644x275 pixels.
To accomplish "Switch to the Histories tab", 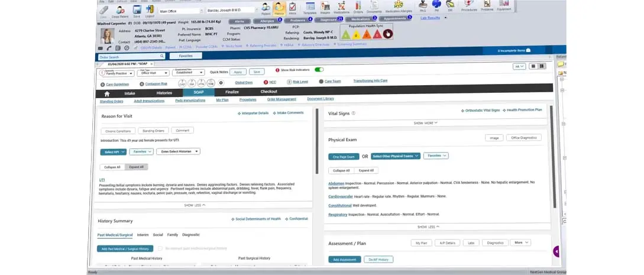I will click(x=164, y=93).
